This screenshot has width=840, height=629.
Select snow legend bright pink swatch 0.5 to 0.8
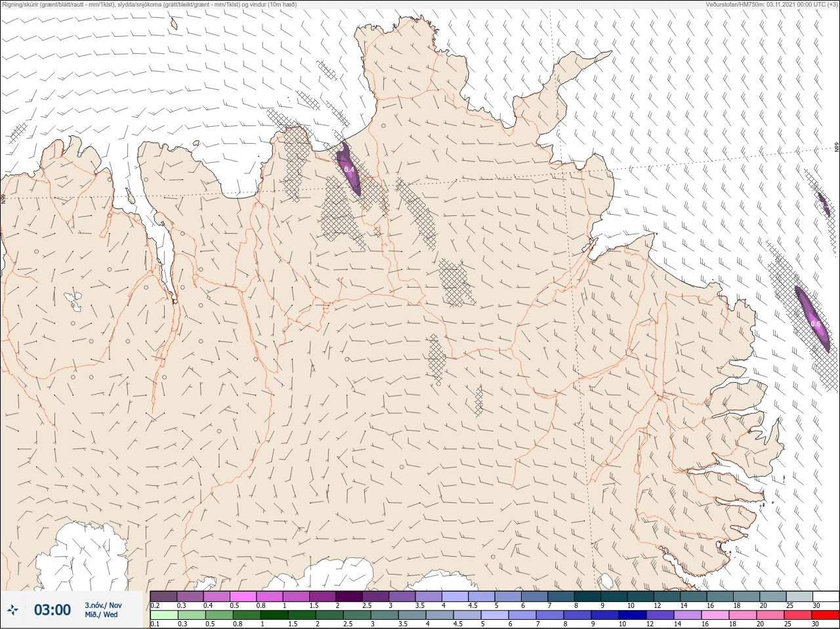tap(243, 596)
